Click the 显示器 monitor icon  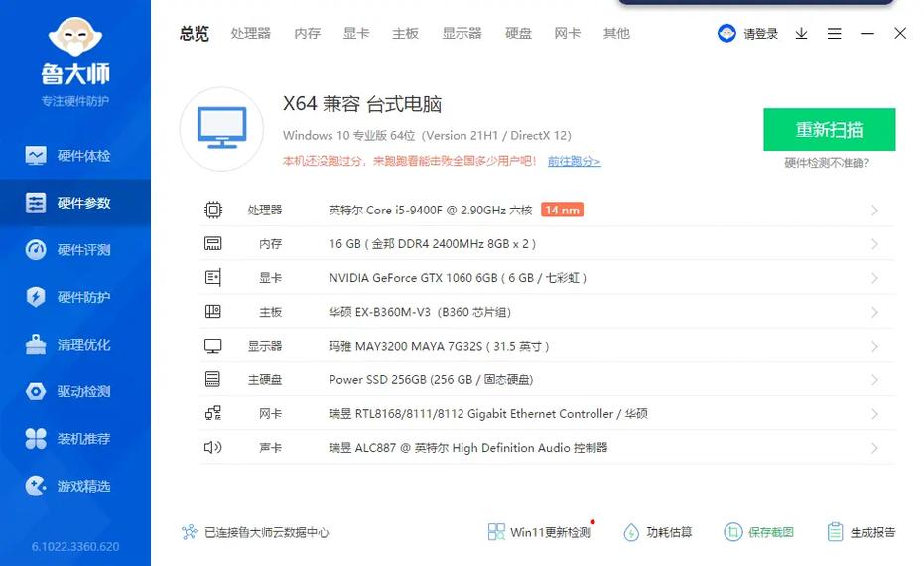pos(212,346)
